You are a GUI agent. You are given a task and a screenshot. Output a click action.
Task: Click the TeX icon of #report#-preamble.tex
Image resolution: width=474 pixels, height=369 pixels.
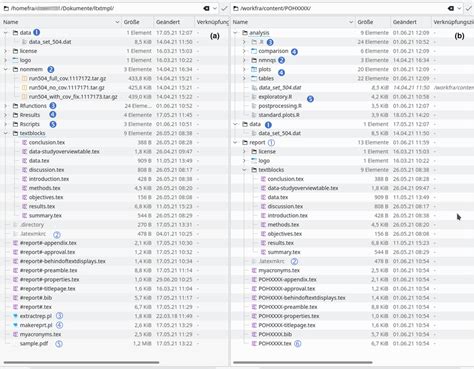coord(15,270)
